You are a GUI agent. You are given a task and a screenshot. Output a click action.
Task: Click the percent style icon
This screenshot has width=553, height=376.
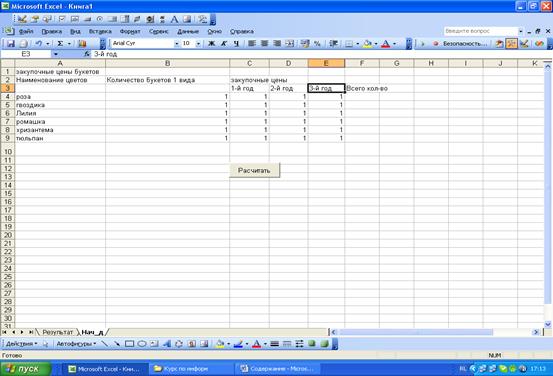[x=317, y=44]
